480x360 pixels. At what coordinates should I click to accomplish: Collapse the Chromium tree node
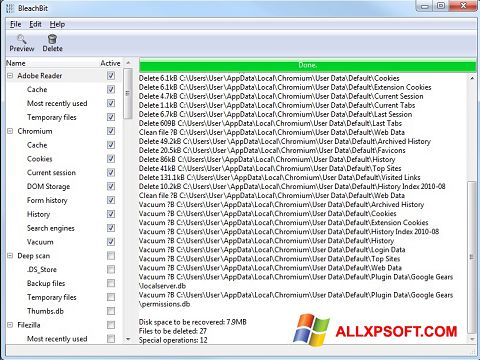point(10,131)
